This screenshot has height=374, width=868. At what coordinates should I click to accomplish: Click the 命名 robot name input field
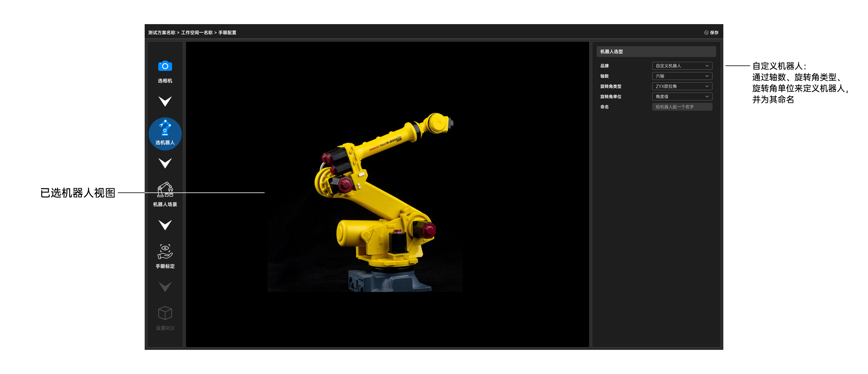pos(682,106)
